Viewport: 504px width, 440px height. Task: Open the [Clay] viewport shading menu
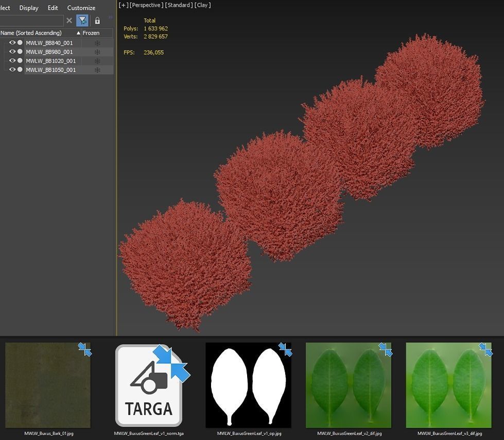tap(202, 5)
